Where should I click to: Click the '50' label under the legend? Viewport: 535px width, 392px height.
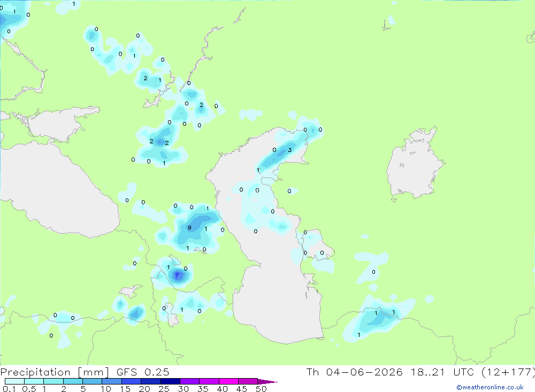point(261,389)
